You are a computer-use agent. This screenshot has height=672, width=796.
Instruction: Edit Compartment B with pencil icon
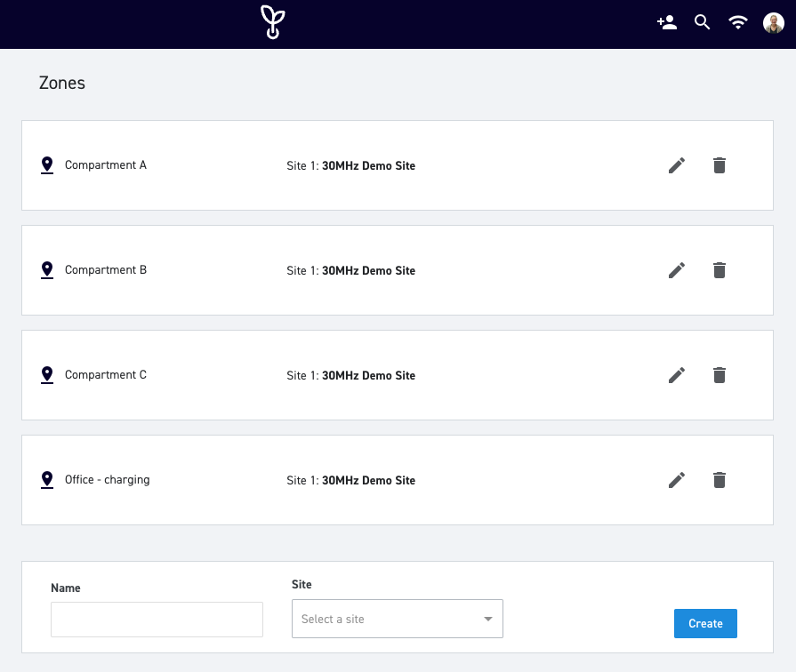point(677,270)
